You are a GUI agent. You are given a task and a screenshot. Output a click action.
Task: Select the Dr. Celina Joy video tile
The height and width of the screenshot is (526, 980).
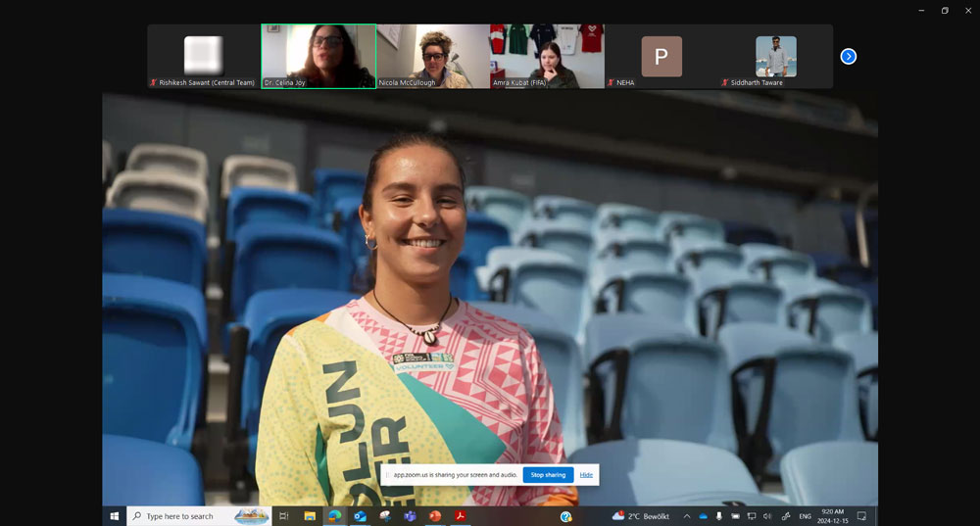click(x=318, y=56)
